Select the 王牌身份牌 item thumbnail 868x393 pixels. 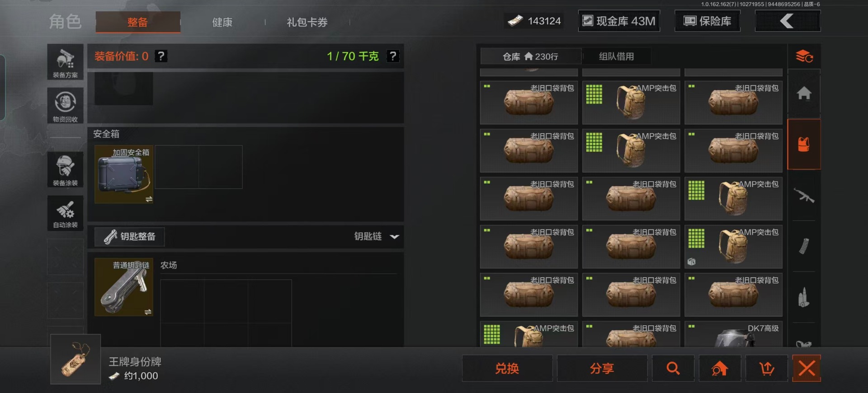pos(75,359)
